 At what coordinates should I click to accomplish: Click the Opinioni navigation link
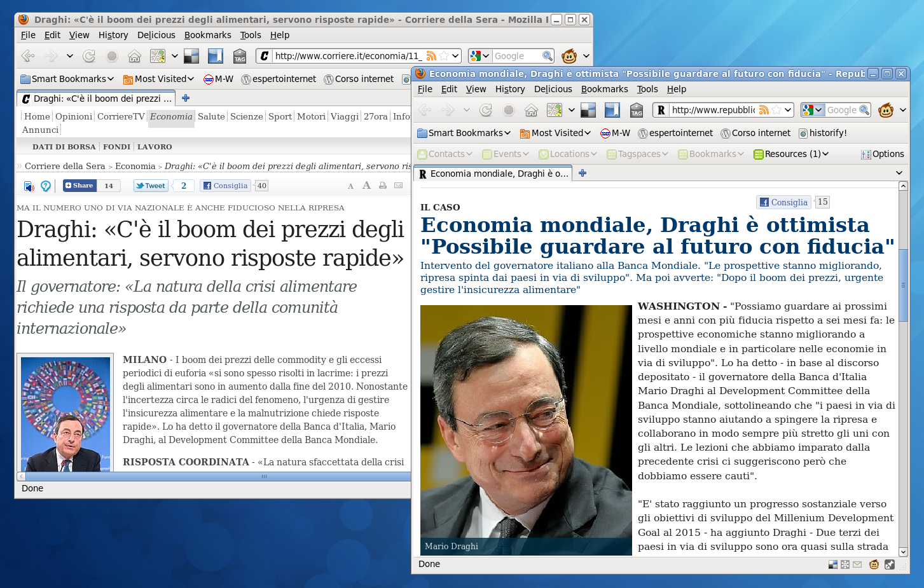[x=74, y=116]
